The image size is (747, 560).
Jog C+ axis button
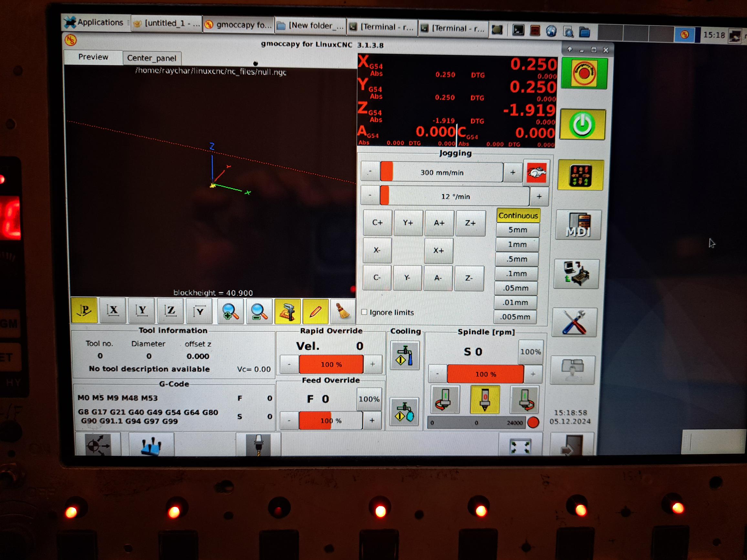[378, 223]
